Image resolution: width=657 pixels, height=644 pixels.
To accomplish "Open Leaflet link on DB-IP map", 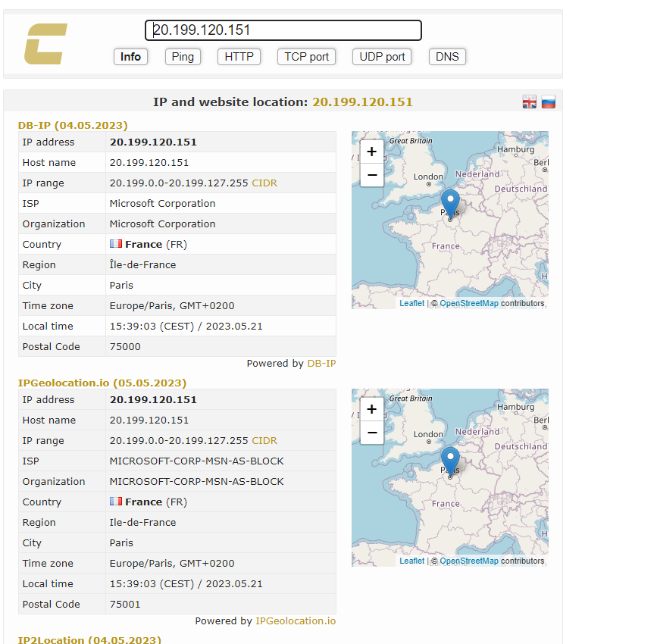I will pos(412,303).
